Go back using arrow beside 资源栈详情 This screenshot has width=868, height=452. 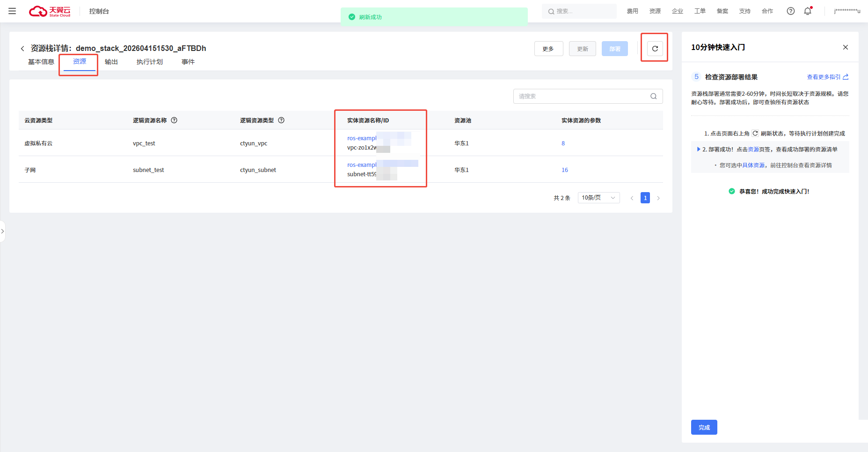(22, 49)
